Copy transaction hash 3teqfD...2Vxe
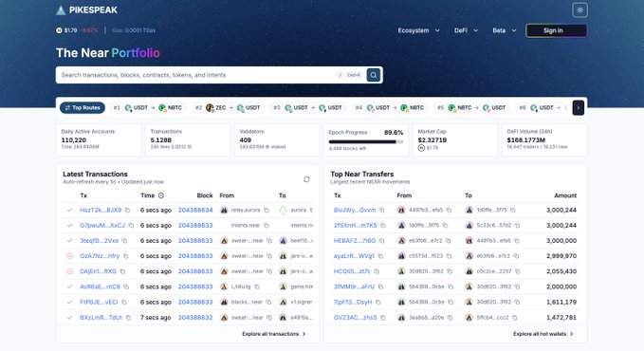Image resolution: width=644 pixels, height=351 pixels. 124,241
